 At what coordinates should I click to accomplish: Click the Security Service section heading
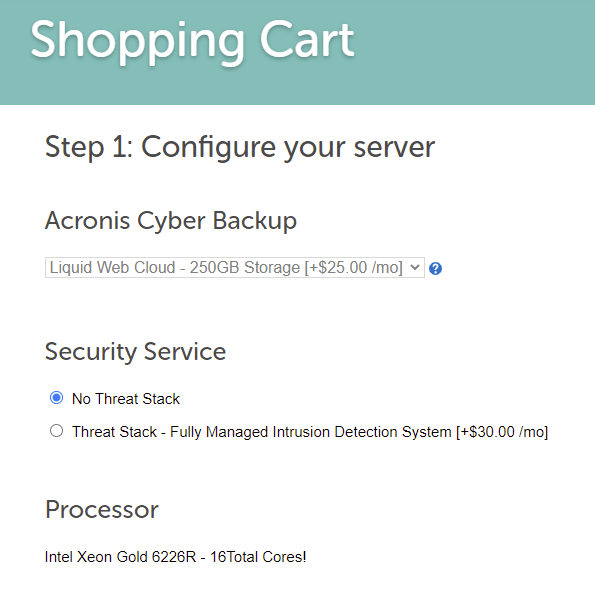(x=135, y=352)
